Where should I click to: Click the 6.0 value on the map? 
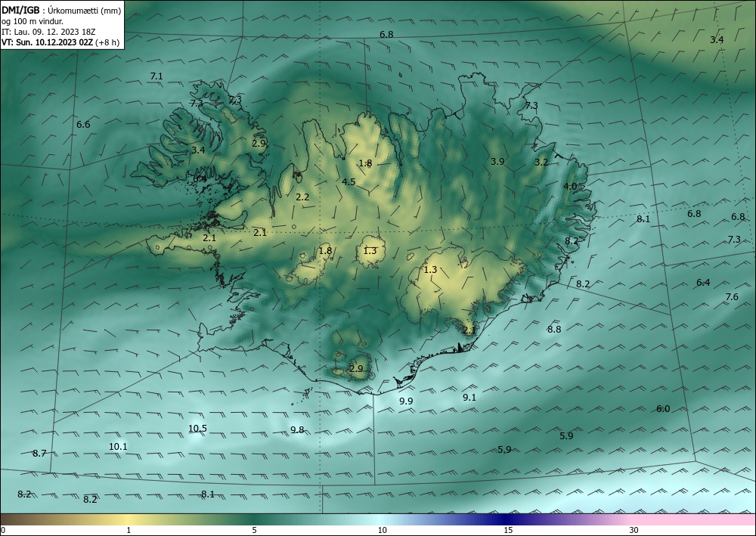(664, 409)
